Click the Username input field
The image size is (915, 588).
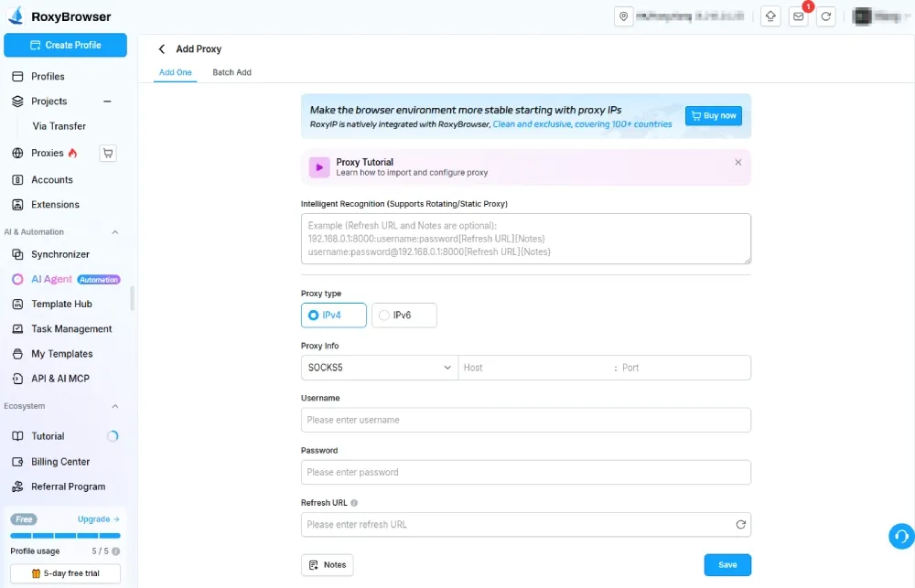click(526, 420)
